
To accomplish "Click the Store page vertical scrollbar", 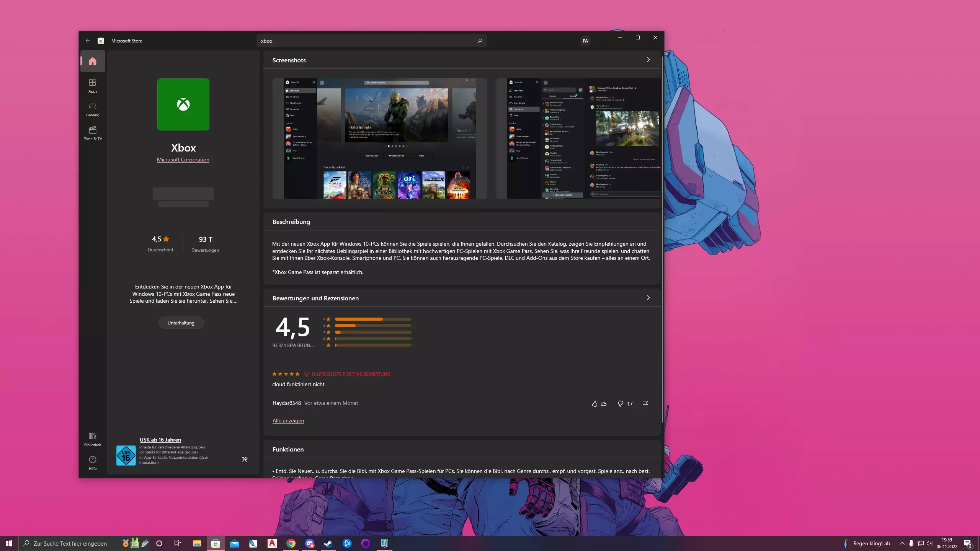I will pos(662,239).
